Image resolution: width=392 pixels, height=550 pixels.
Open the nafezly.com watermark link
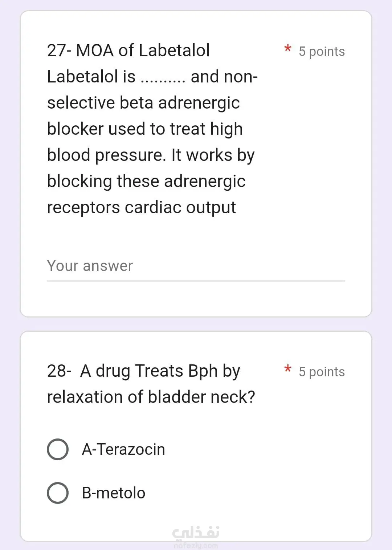tap(196, 545)
